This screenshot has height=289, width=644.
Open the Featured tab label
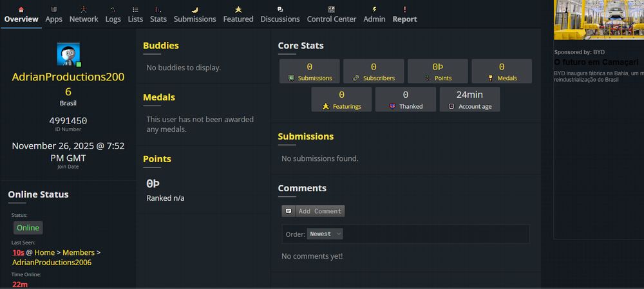coord(238,19)
